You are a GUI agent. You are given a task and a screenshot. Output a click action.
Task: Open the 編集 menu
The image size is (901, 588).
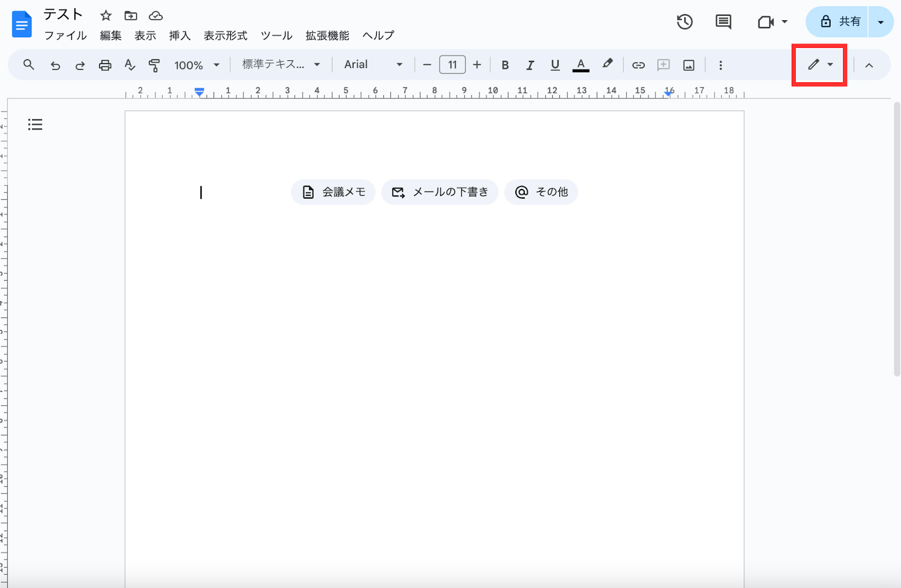click(110, 35)
